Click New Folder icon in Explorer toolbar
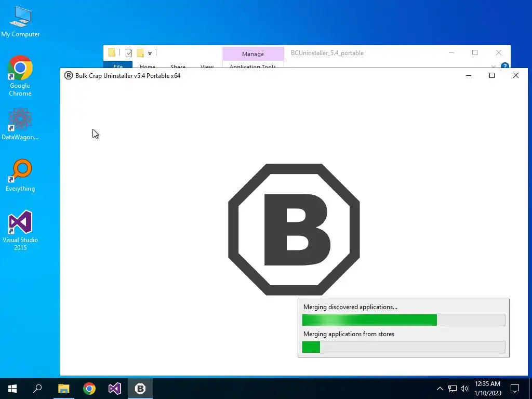Viewport: 532px width, 399px height. [140, 53]
